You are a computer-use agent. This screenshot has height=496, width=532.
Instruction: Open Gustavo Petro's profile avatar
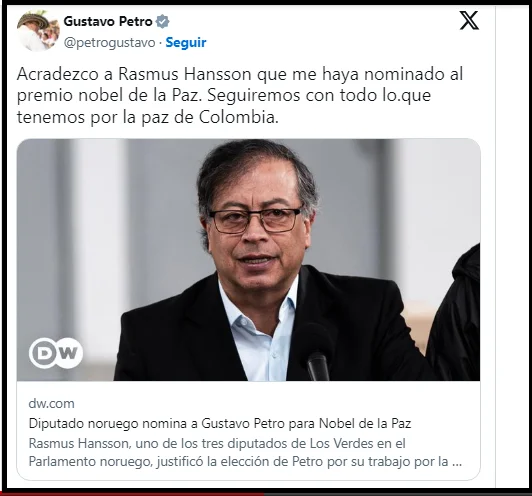(38, 31)
